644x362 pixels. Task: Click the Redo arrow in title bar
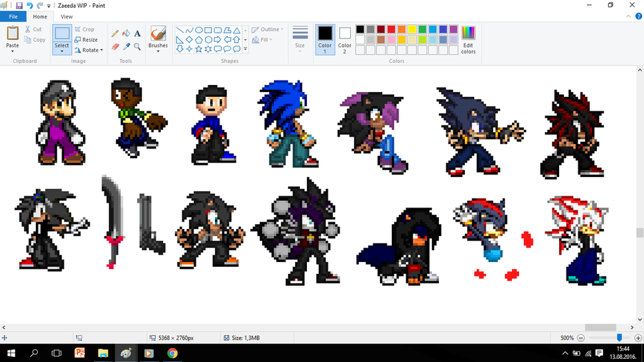pyautogui.click(x=40, y=6)
